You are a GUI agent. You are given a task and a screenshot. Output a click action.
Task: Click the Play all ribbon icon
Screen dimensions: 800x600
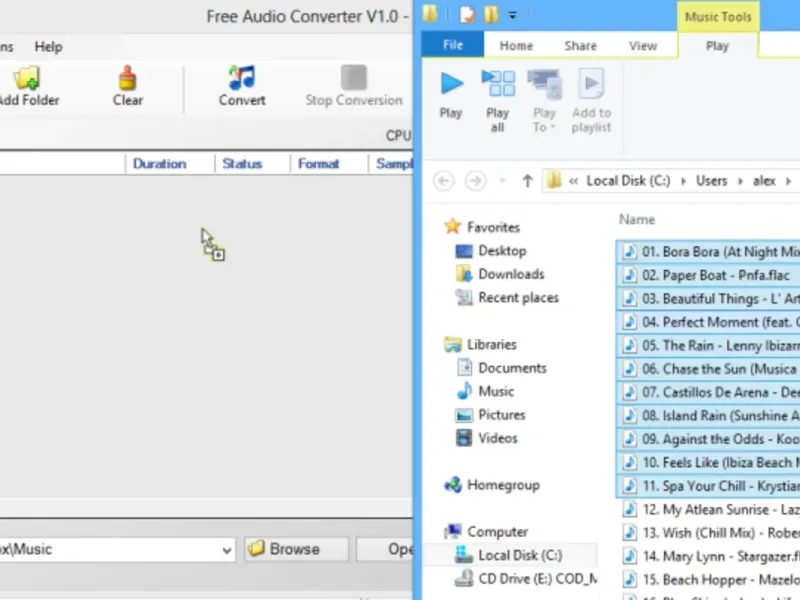(498, 83)
